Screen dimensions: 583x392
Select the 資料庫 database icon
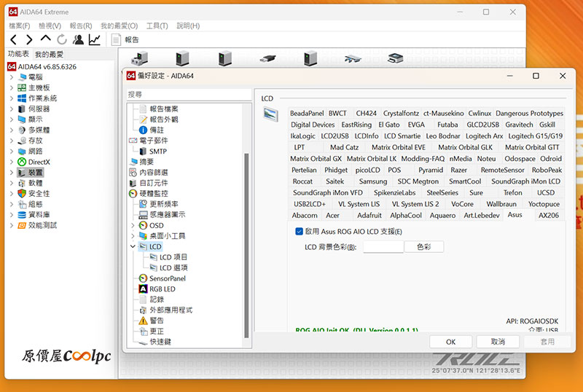(x=22, y=215)
